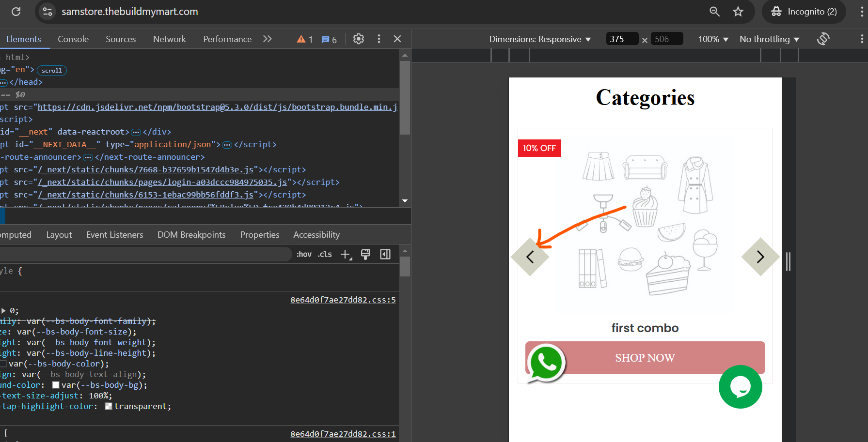Open the Performance tab

(x=227, y=39)
